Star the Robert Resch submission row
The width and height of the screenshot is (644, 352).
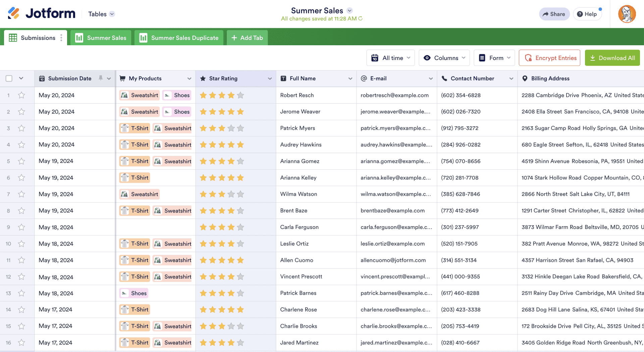[x=21, y=95]
